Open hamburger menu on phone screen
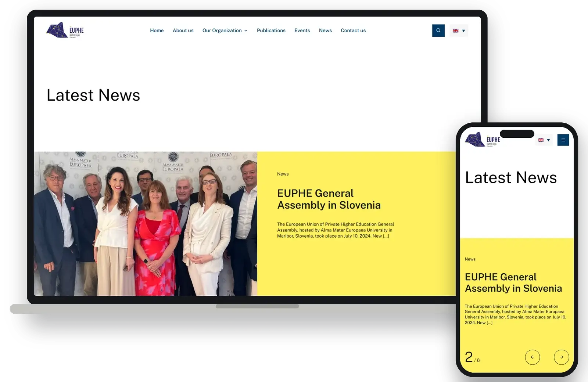Viewport: 588px width, 382px height. pos(563,140)
